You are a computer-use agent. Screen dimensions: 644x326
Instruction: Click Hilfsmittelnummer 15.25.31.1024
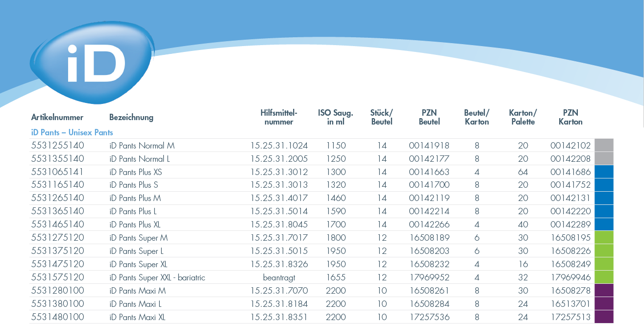coord(279,146)
